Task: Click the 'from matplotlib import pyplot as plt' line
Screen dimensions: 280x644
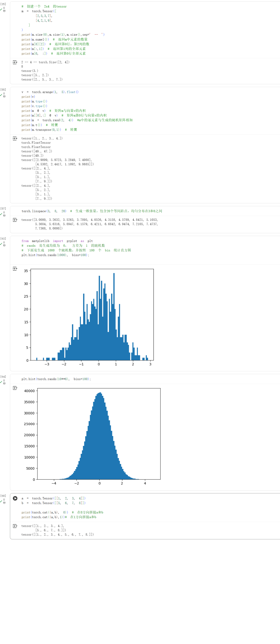Action: (57, 241)
